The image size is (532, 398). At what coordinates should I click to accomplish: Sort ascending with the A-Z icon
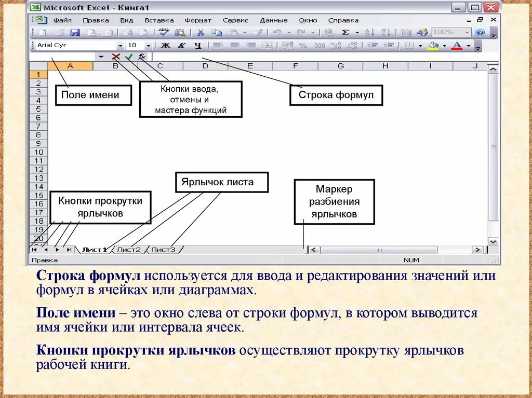pyautogui.click(x=369, y=33)
